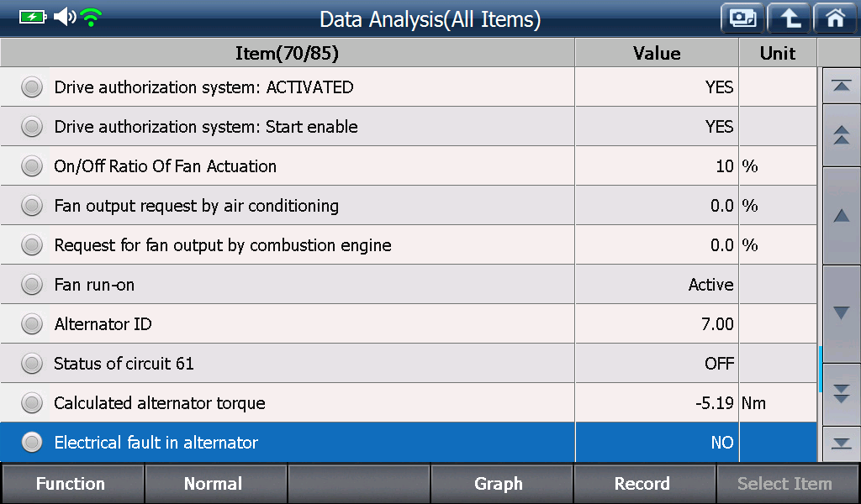The width and height of the screenshot is (861, 504).
Task: Click the single down arrow scroll button
Action: click(841, 313)
